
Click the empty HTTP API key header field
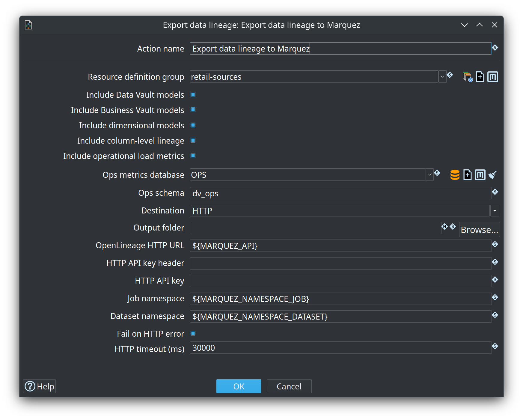tap(340, 264)
